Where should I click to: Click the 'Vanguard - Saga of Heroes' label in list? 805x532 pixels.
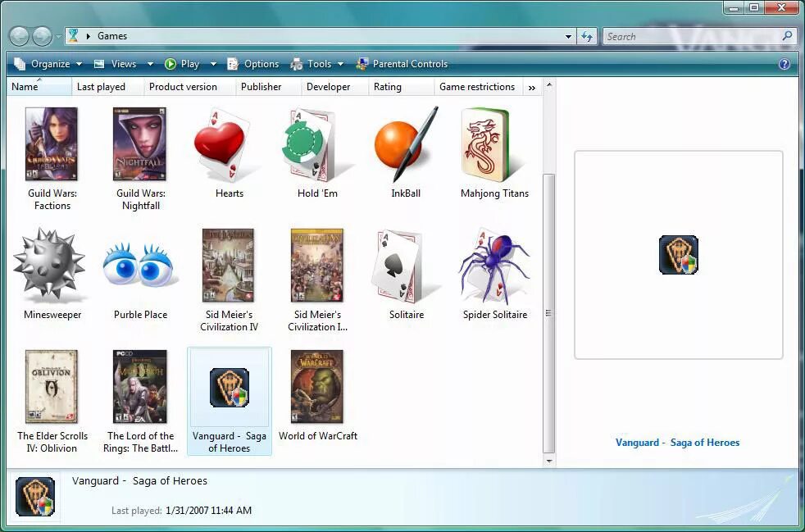coord(230,442)
